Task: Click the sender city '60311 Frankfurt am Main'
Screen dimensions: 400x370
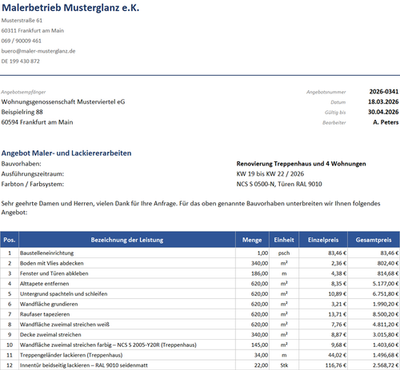Action: pyautogui.click(x=33, y=31)
